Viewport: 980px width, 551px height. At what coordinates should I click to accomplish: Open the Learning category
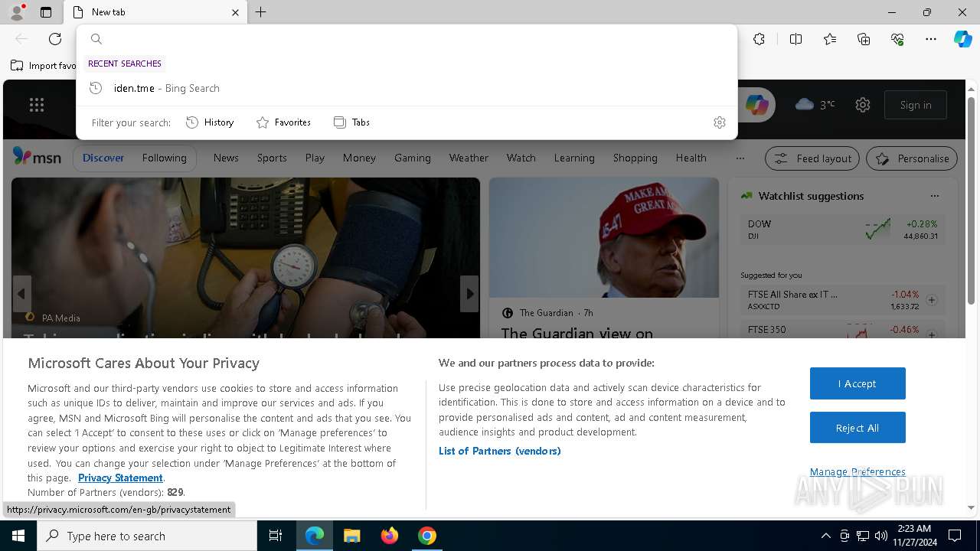(x=574, y=158)
